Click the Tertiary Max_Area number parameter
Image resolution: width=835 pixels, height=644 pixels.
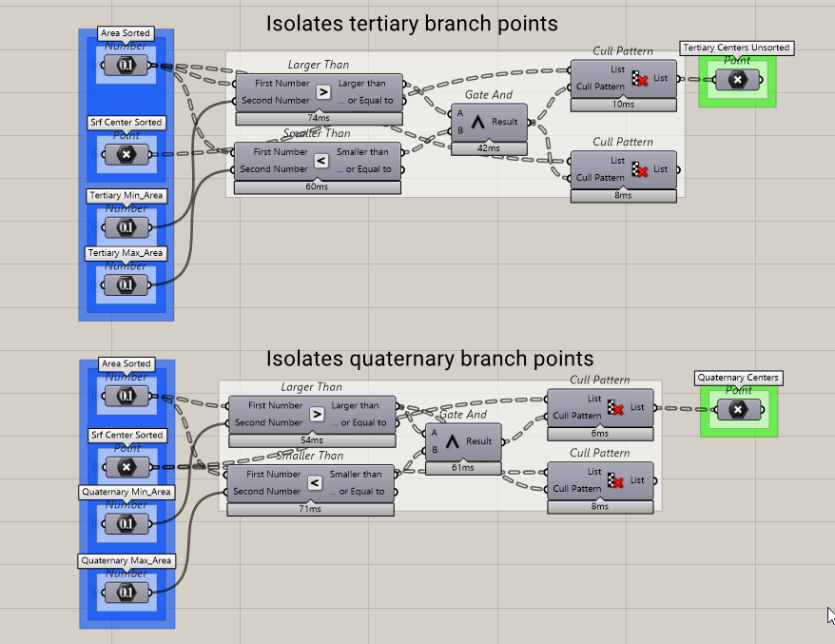tap(126, 285)
